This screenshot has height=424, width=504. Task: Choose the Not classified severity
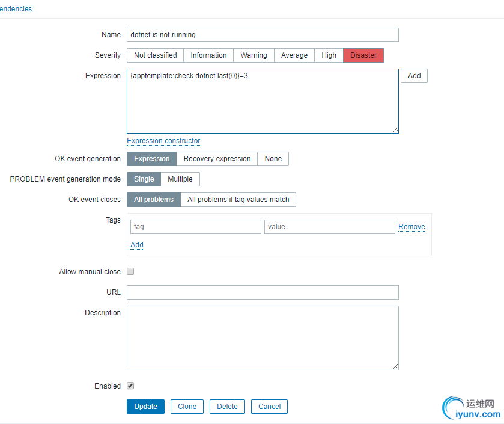pos(155,55)
